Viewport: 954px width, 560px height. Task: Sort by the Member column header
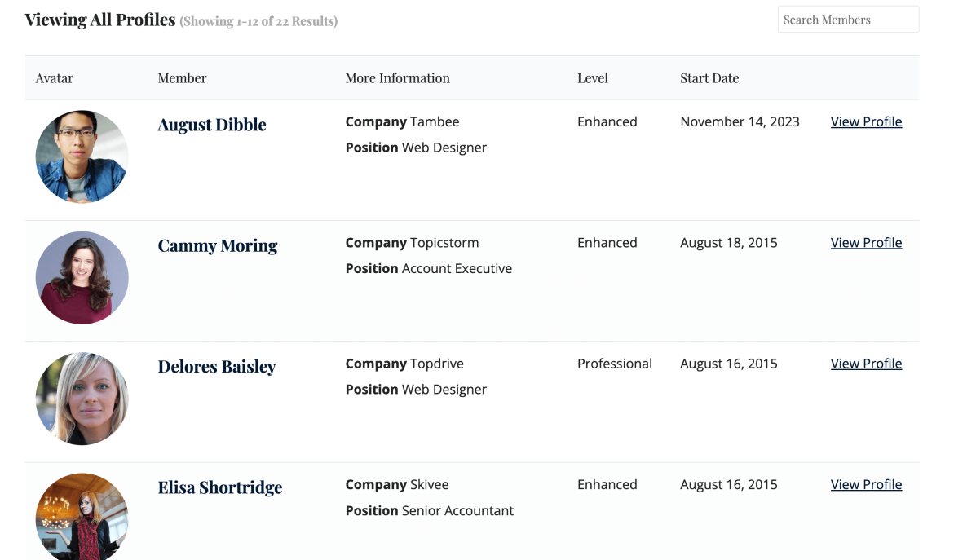[182, 77]
